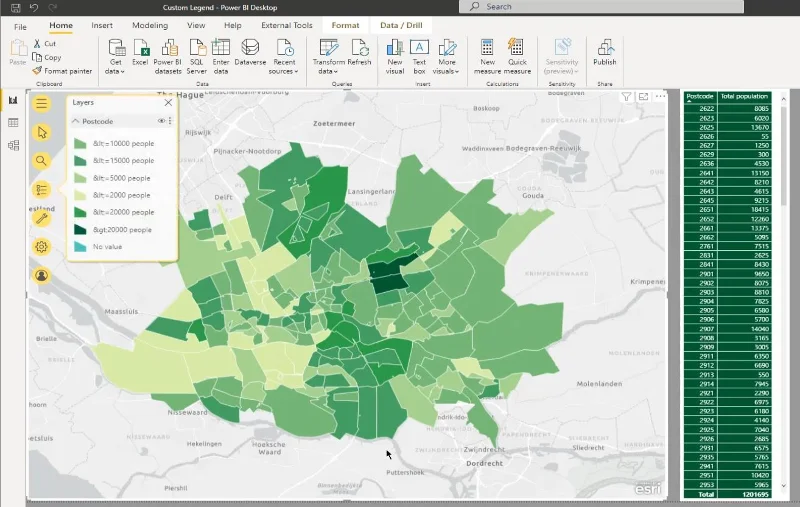Sort by Total population column header
This screenshot has width=800, height=507.
[x=744, y=96]
